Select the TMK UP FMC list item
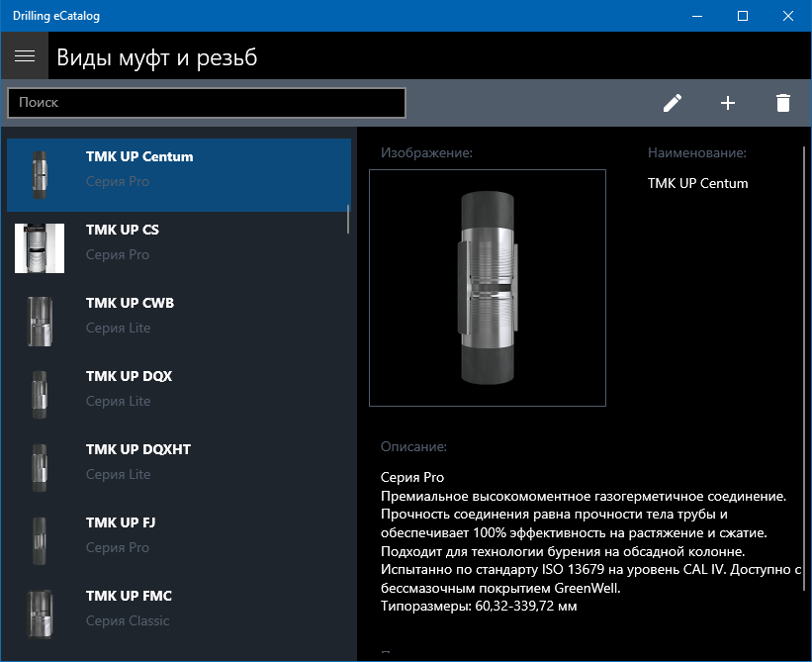 pos(179,614)
